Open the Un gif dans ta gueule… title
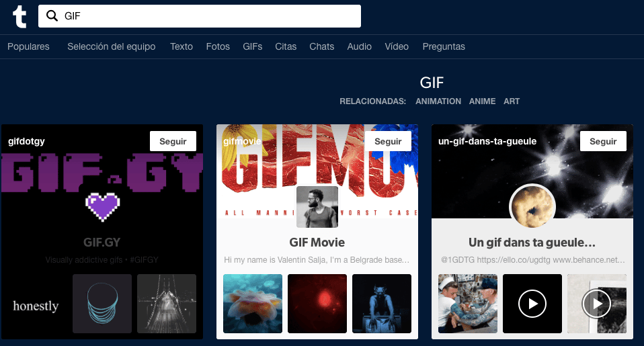The width and height of the screenshot is (644, 346). tap(532, 243)
